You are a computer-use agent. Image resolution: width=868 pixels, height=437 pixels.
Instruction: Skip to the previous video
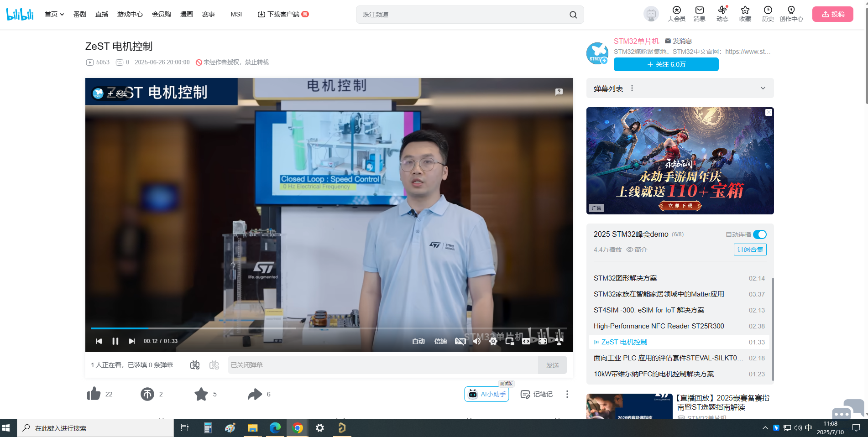(x=99, y=341)
